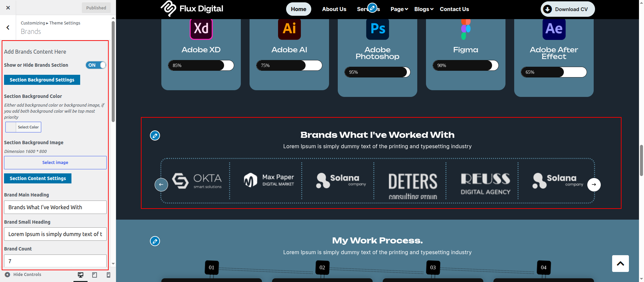Viewport: 644px width, 282px height.
Task: Click the Download CV button
Action: coord(568,9)
